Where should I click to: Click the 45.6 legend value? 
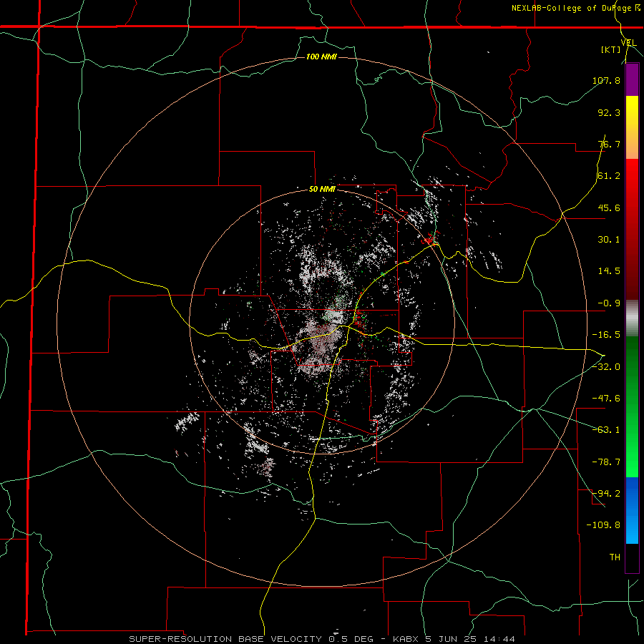pos(609,208)
